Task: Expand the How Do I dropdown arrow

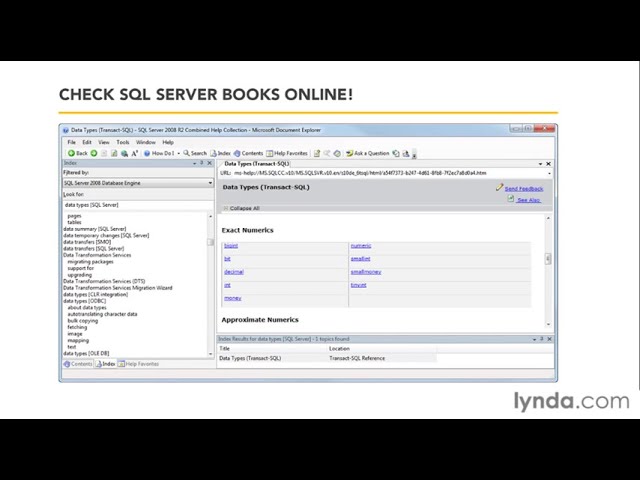Action: pos(178,153)
